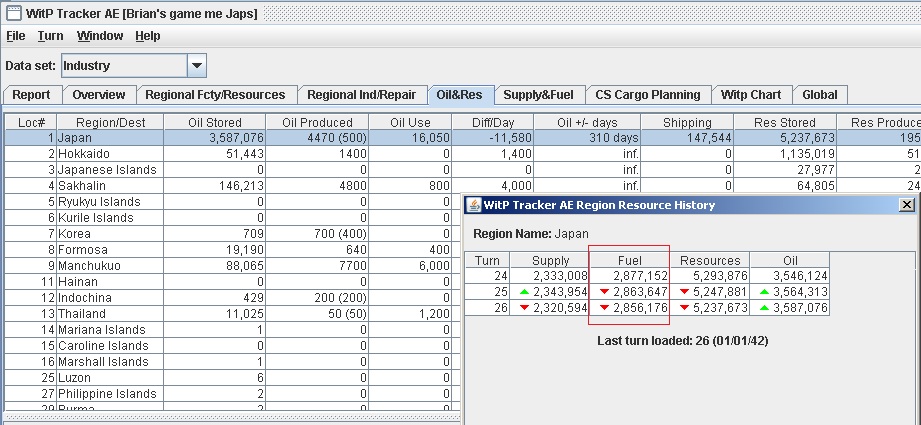Screen dimensions: 921x425
Task: Click the Oil column header in history
Action: coord(790,260)
